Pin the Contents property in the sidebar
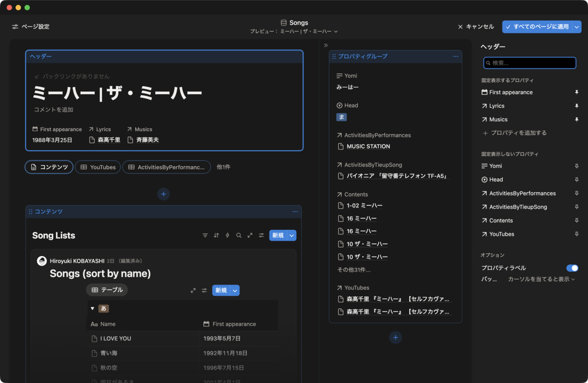588x383 pixels. (576, 220)
